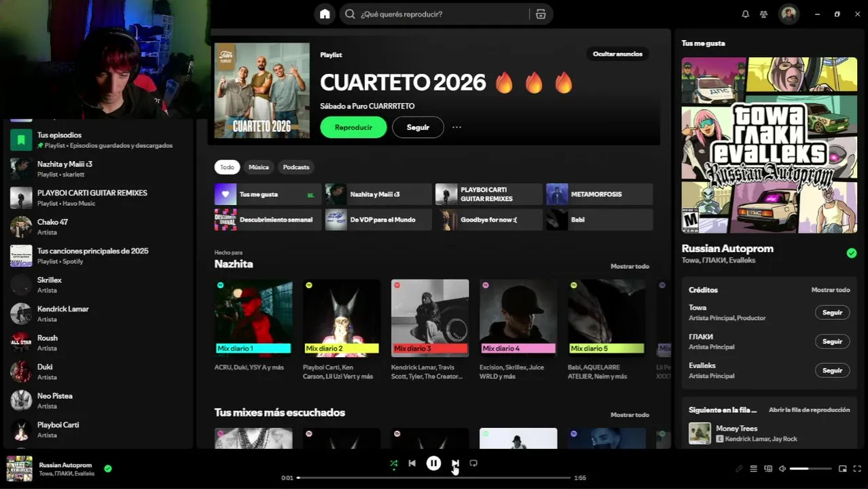This screenshot has width=868, height=489.
Task: Open Mix diario 2 card
Action: tap(342, 329)
